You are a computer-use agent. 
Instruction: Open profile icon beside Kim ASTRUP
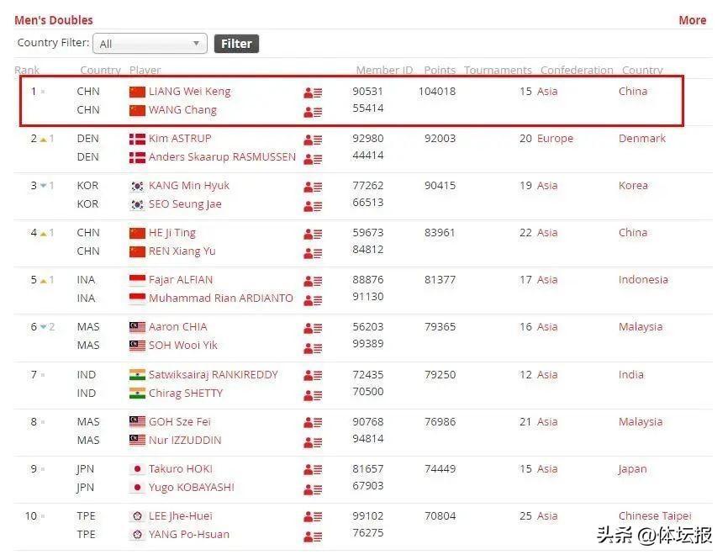(x=313, y=140)
